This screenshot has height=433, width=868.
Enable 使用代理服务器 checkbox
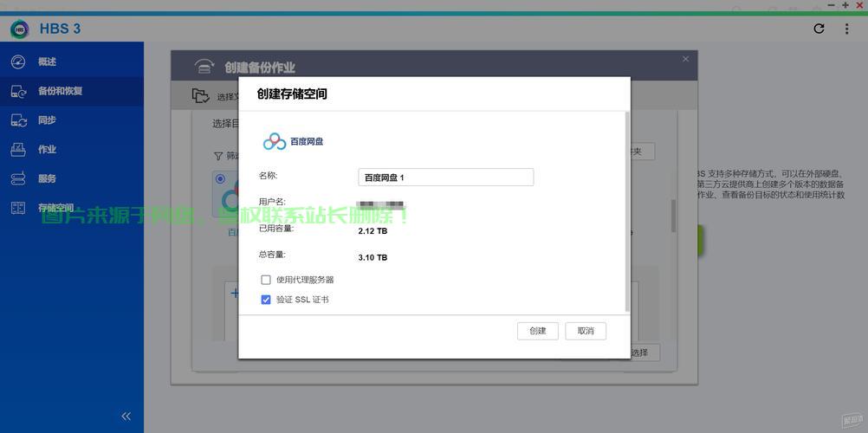coord(266,280)
